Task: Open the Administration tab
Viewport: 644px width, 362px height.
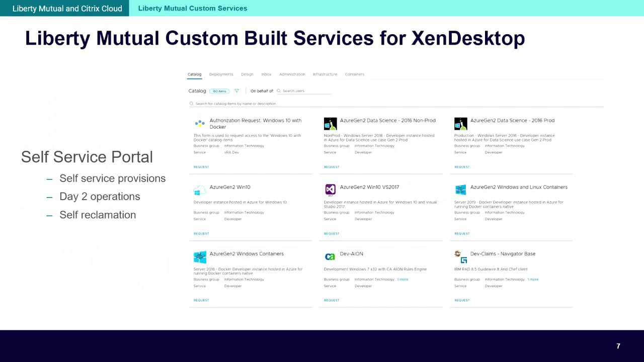Action: [x=292, y=74]
